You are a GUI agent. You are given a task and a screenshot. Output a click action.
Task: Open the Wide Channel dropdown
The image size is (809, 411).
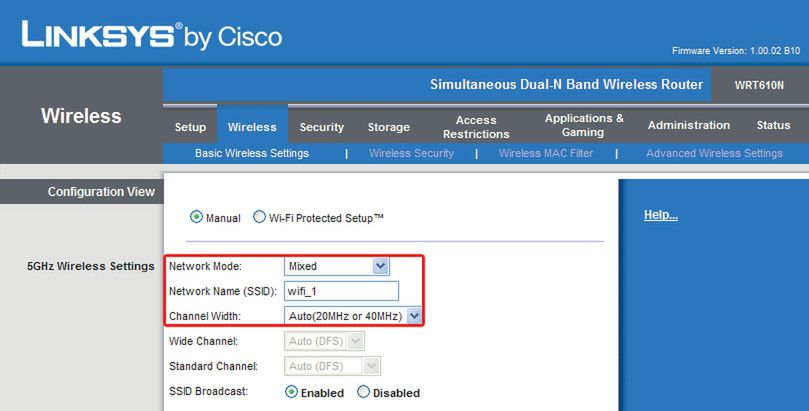(x=356, y=341)
